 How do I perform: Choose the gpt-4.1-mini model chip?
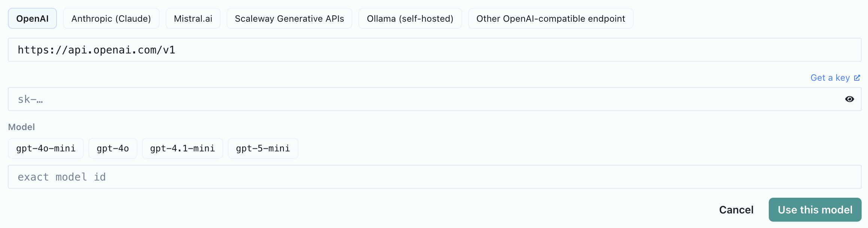click(182, 148)
